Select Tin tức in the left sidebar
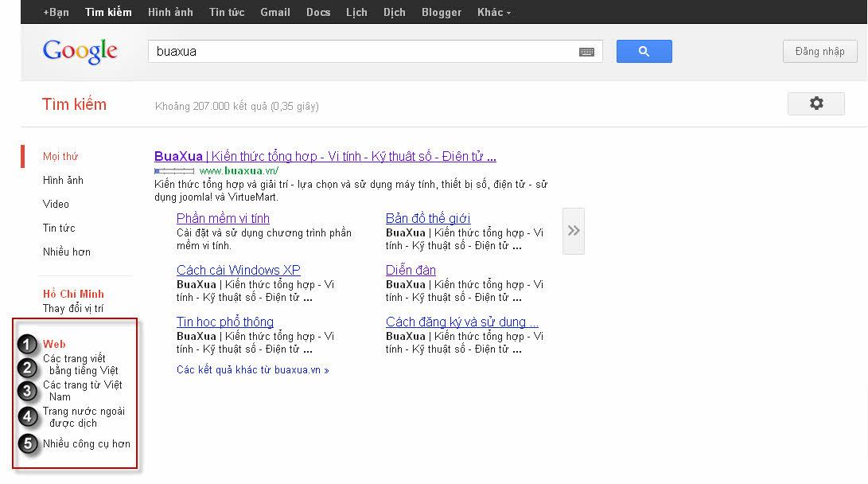The width and height of the screenshot is (868, 484). 59,228
